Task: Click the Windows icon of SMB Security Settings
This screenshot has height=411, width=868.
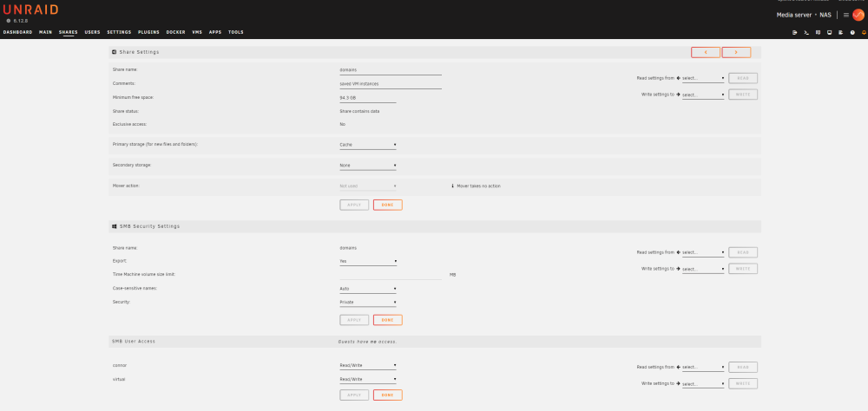Action: pos(114,226)
